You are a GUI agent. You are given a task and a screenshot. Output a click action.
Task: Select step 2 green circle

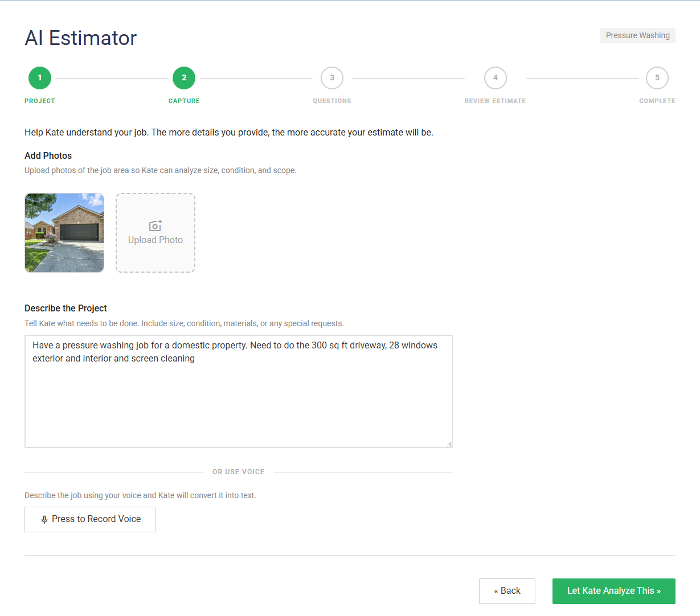(x=184, y=78)
